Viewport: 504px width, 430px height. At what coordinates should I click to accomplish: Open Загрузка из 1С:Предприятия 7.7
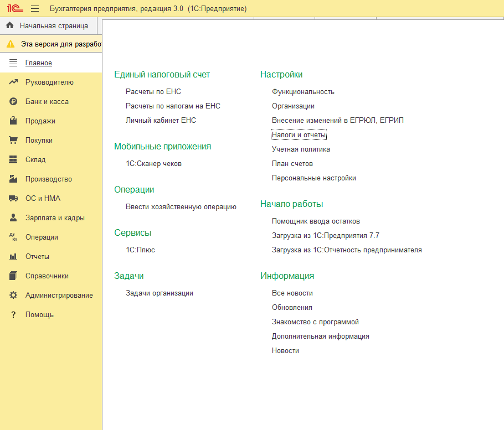(326, 235)
